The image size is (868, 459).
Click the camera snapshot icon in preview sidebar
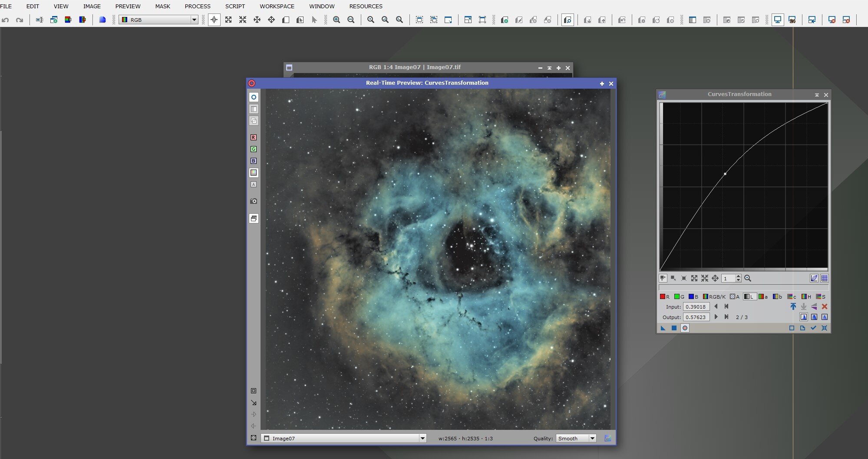254,201
